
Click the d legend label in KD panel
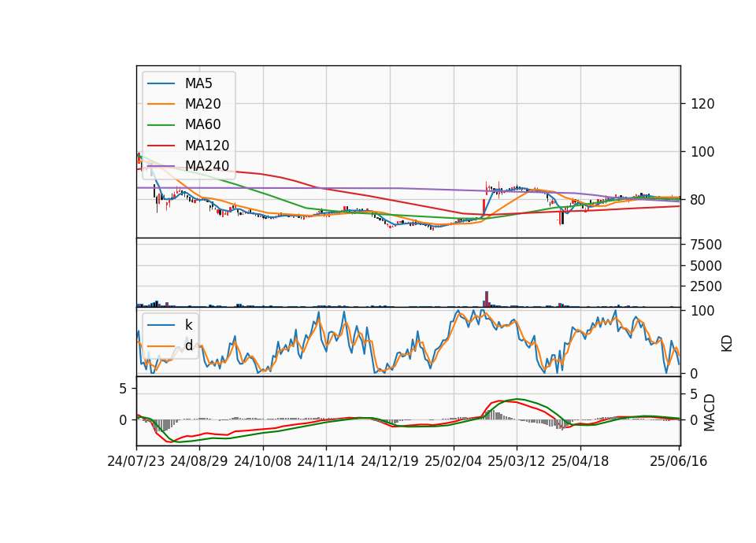188,345
